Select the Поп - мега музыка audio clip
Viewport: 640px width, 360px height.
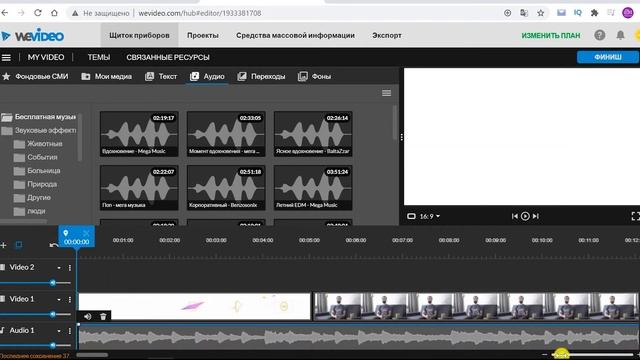pos(139,188)
